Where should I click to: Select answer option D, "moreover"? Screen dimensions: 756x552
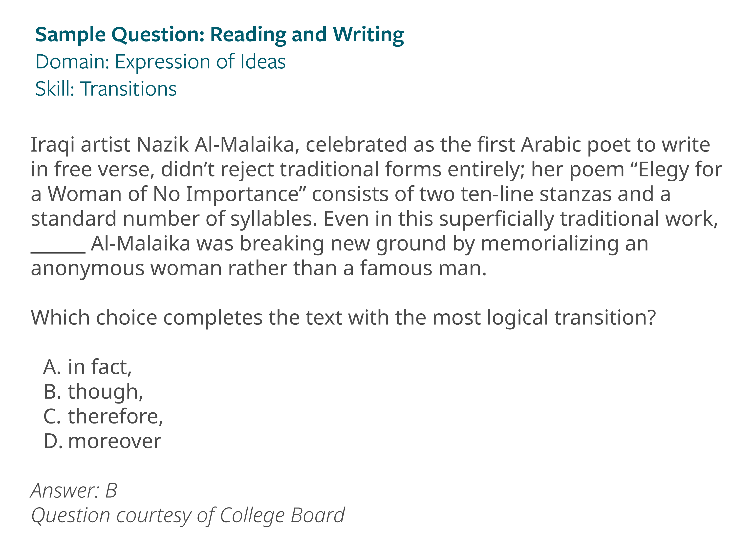[x=102, y=441]
